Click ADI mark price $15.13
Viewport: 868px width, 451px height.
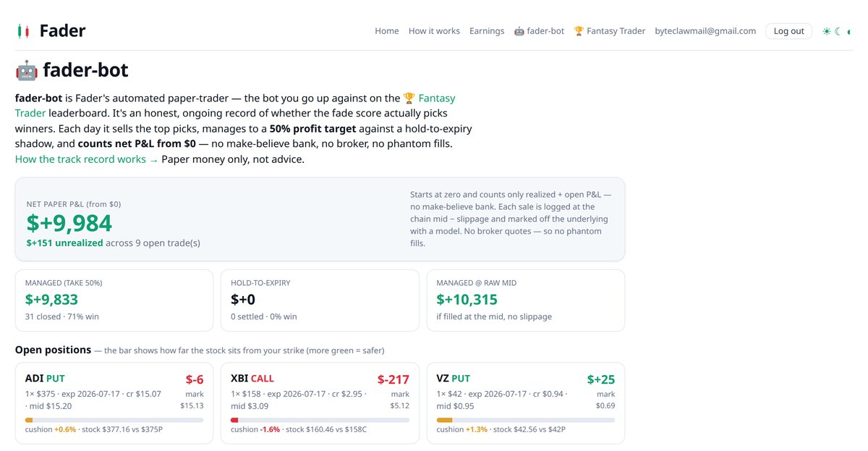click(x=192, y=406)
